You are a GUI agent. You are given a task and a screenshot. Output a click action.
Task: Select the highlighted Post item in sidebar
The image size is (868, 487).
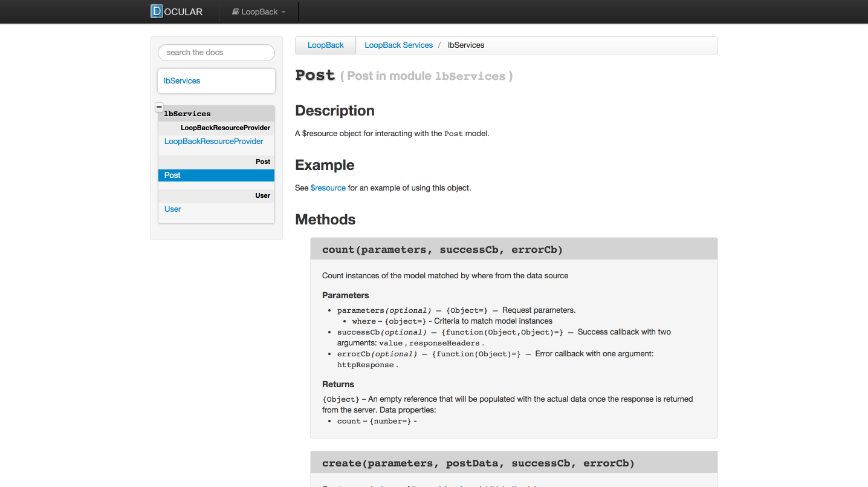[173, 175]
